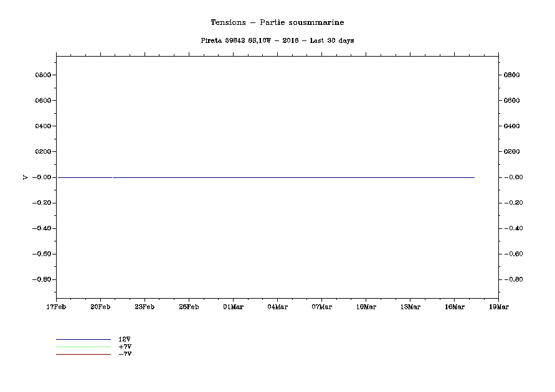This screenshot has width=555, height=392.
Task: Click the gap in the data line near 20Feb
Action: tap(112, 177)
